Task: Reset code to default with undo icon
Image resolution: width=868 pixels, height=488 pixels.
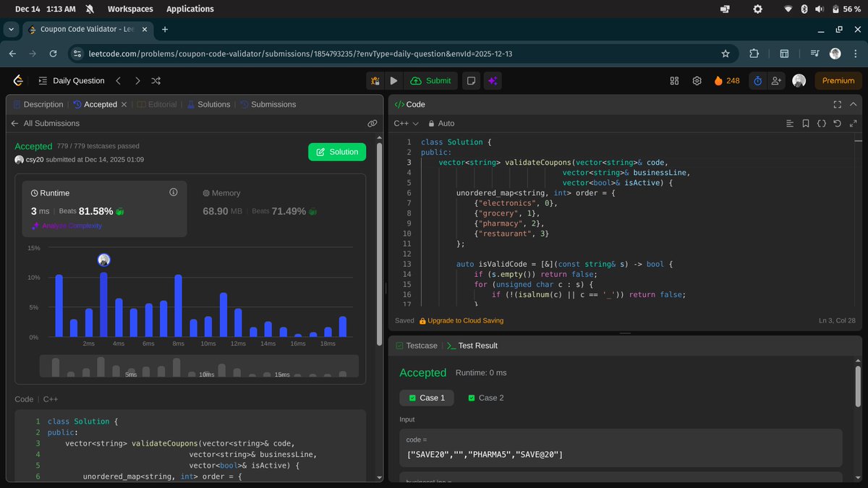Action: [838, 124]
